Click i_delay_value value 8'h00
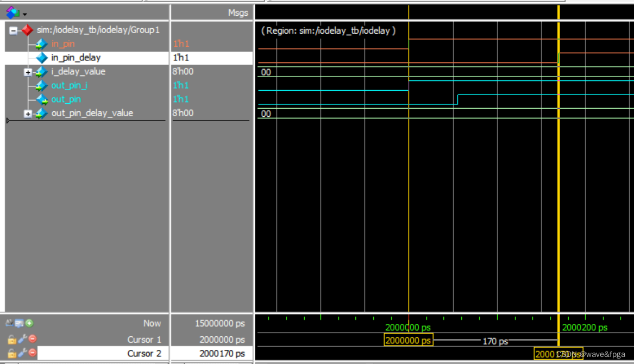Screen dimensions: 634x364 point(183,72)
